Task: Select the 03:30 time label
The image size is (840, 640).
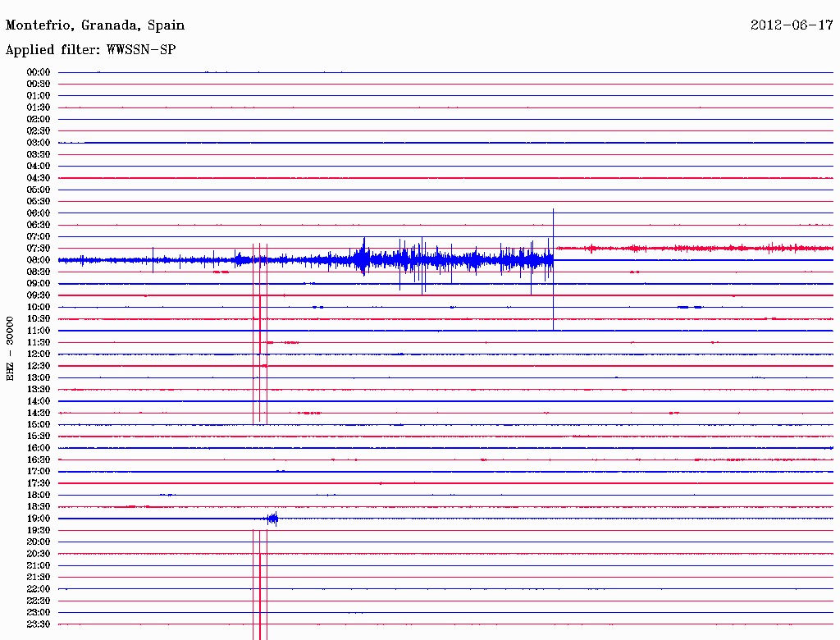Action: pyautogui.click(x=39, y=154)
